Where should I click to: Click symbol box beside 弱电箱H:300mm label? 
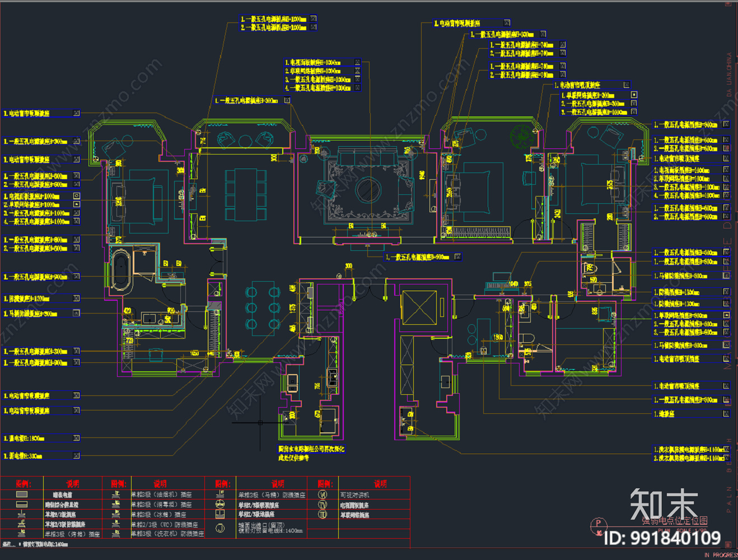(76, 456)
